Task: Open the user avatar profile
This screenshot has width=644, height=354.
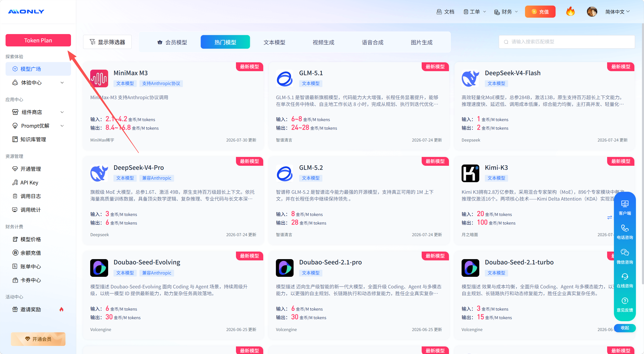Action: [x=592, y=12]
